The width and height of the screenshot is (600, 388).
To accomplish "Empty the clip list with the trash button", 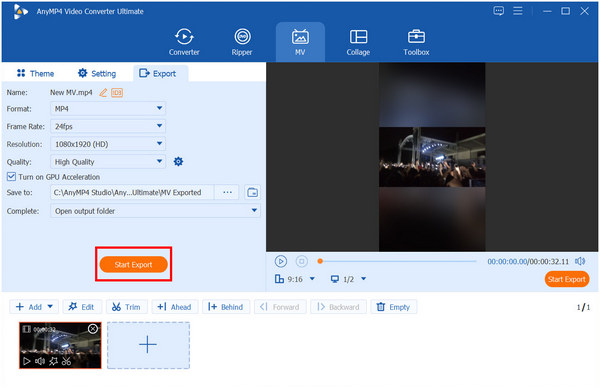I will (394, 307).
